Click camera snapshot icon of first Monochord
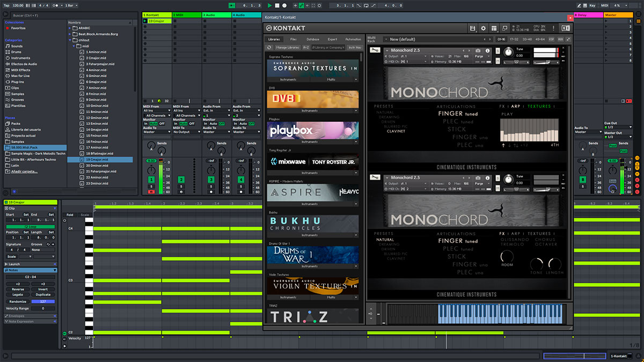The image size is (644, 362). click(478, 50)
